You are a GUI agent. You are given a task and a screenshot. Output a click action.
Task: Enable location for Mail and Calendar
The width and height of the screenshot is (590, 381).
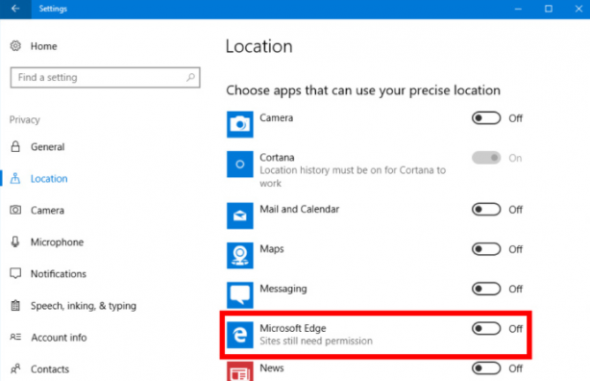(x=486, y=209)
